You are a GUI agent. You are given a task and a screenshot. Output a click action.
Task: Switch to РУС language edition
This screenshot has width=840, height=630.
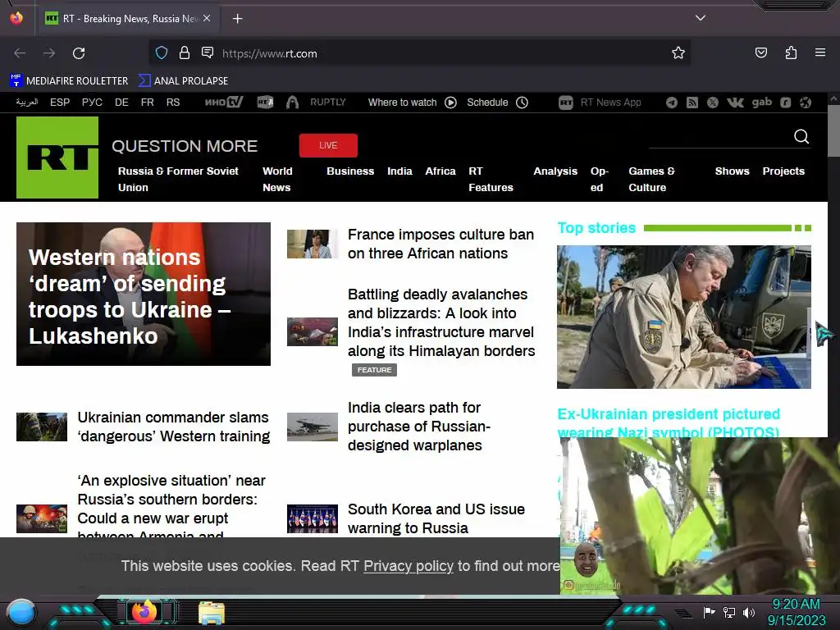[x=92, y=103]
